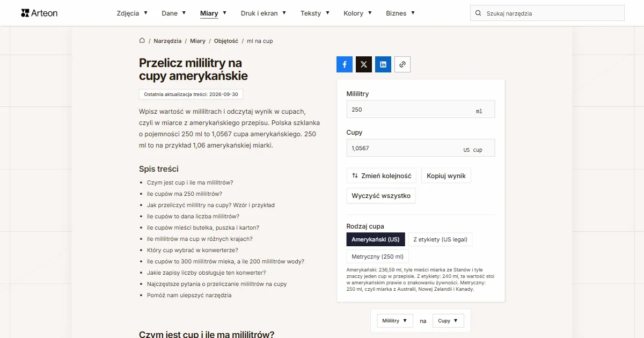Click the home breadcrumb icon

[x=142, y=41]
